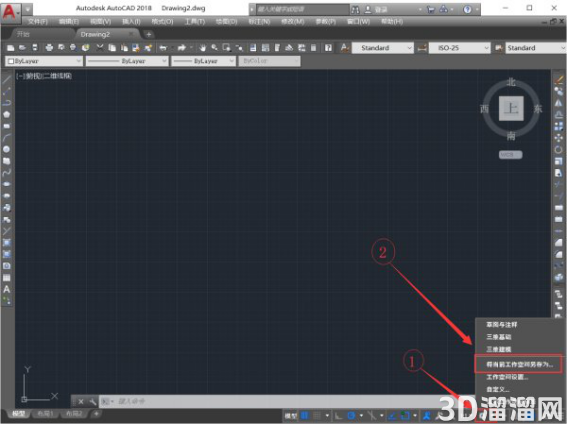The height and width of the screenshot is (425, 567).
Task: Click the New drawing icon in toolbar
Action: pyautogui.click(x=10, y=48)
